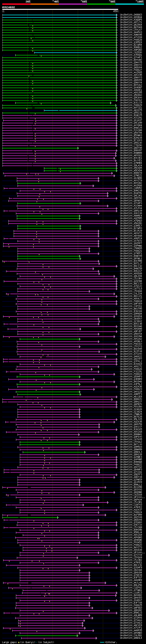Open hit UniRef100_Q3SAG0
146x644 pixels.
click(x=131, y=522)
